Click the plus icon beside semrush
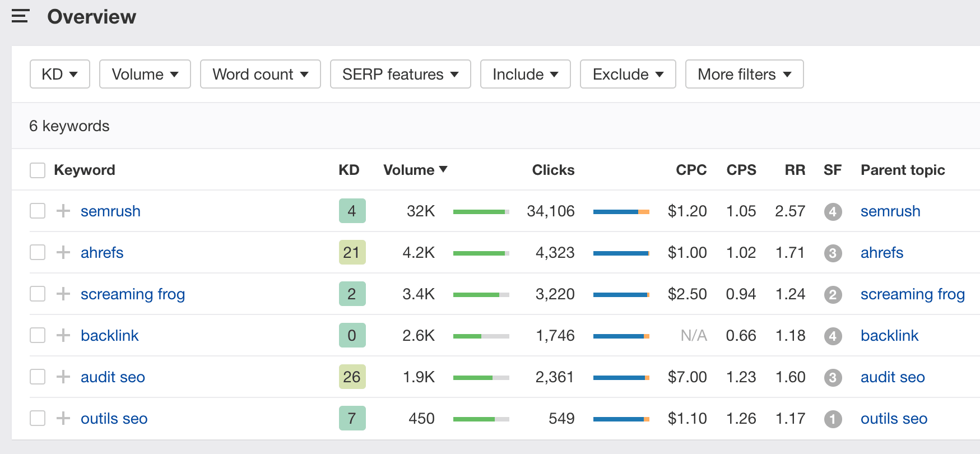This screenshot has width=980, height=454. 63,211
